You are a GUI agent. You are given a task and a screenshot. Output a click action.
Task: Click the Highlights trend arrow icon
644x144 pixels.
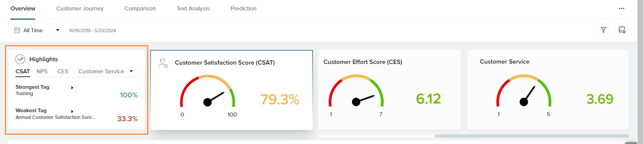pos(20,59)
